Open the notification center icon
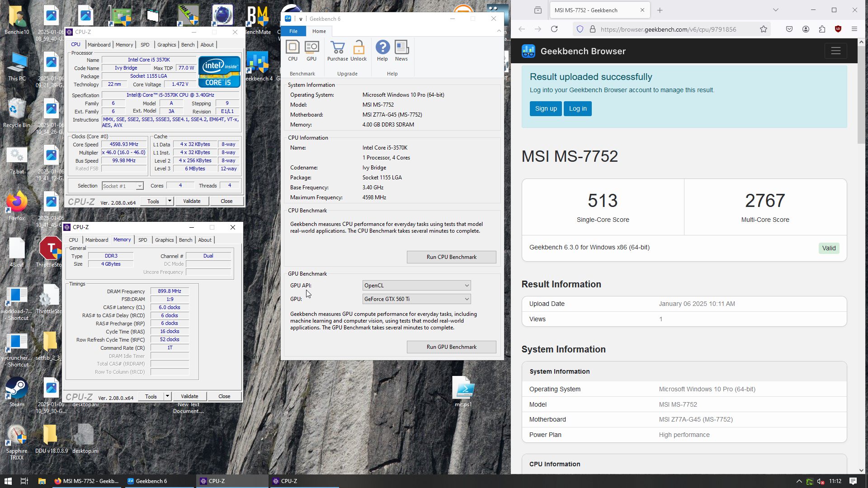The width and height of the screenshot is (868, 488). [x=853, y=481]
